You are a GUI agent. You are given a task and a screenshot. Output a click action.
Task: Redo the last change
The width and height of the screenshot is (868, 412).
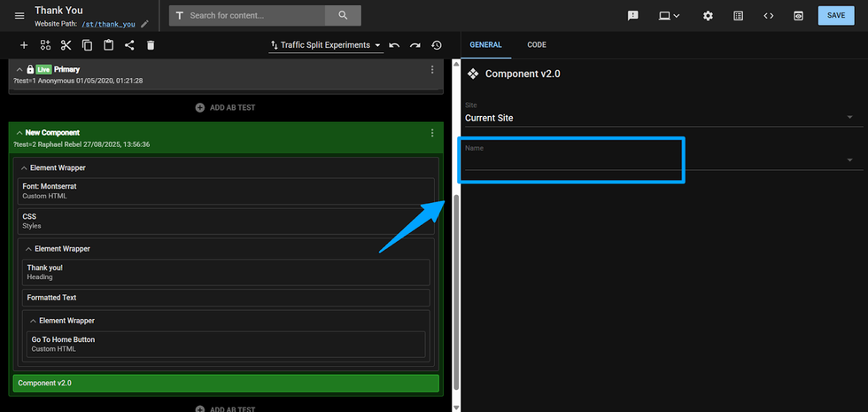tap(415, 45)
